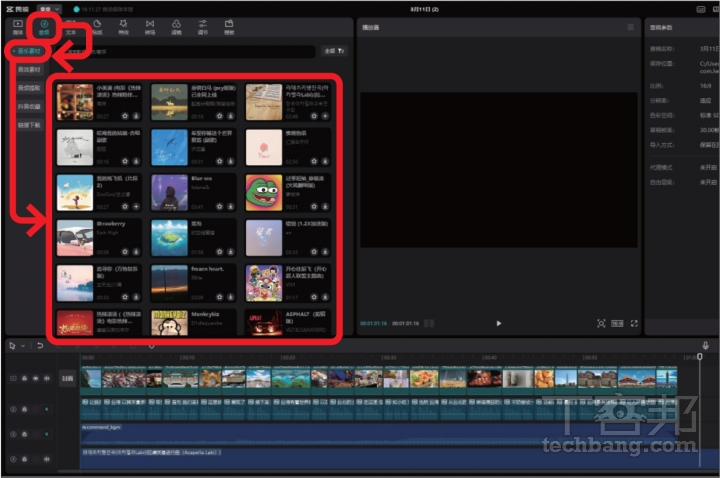This screenshot has height=478, width=720.
Task: Preview the Blue sea album thumbnail
Action: [x=169, y=192]
